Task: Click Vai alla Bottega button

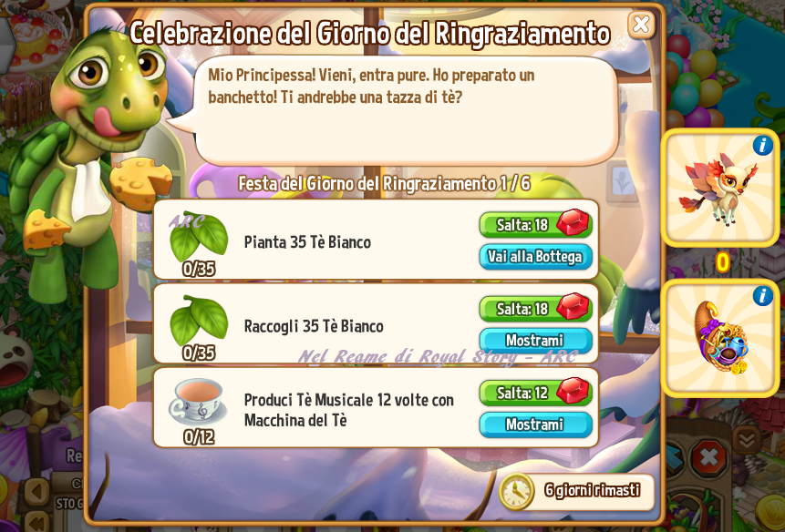Action: tap(536, 257)
